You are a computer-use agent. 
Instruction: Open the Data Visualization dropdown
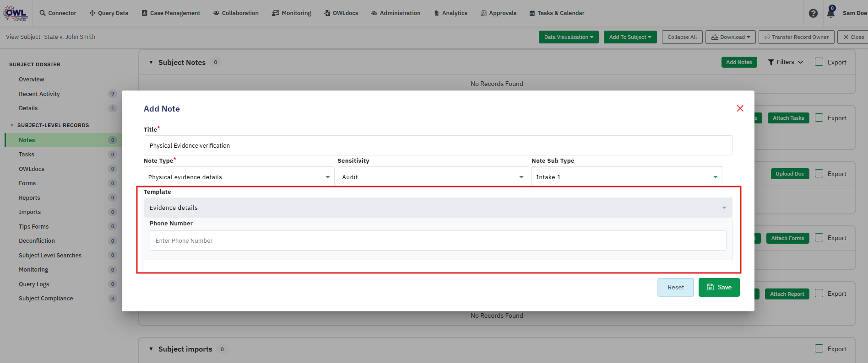pos(569,37)
